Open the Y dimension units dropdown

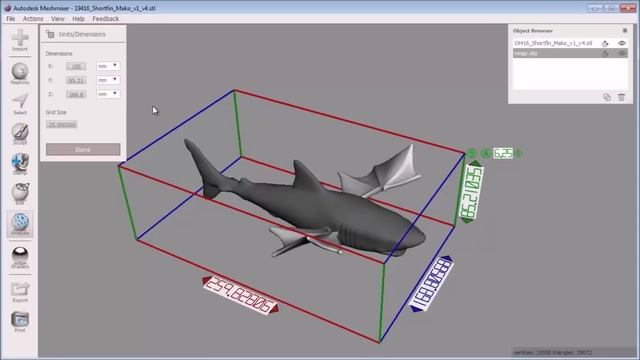click(108, 80)
